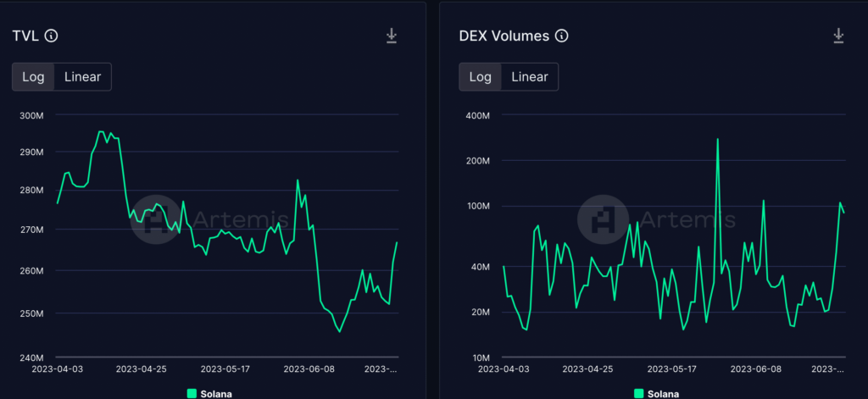Click the green Solana swatch under DEX Volumes chart
The height and width of the screenshot is (399, 868).
click(639, 393)
